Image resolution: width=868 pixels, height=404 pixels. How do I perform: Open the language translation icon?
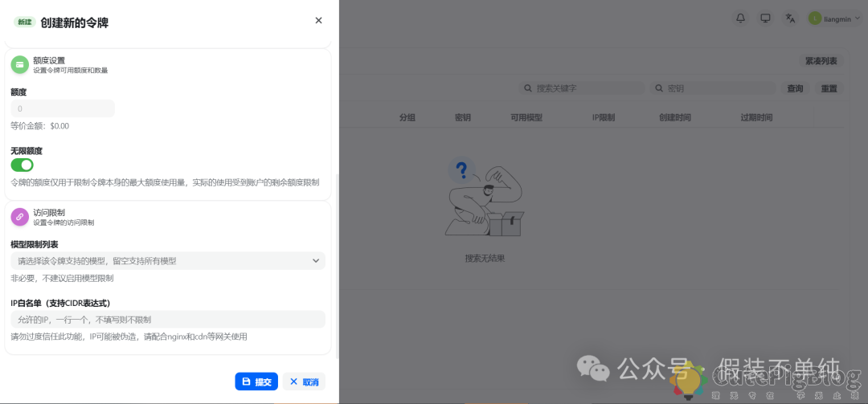click(791, 18)
